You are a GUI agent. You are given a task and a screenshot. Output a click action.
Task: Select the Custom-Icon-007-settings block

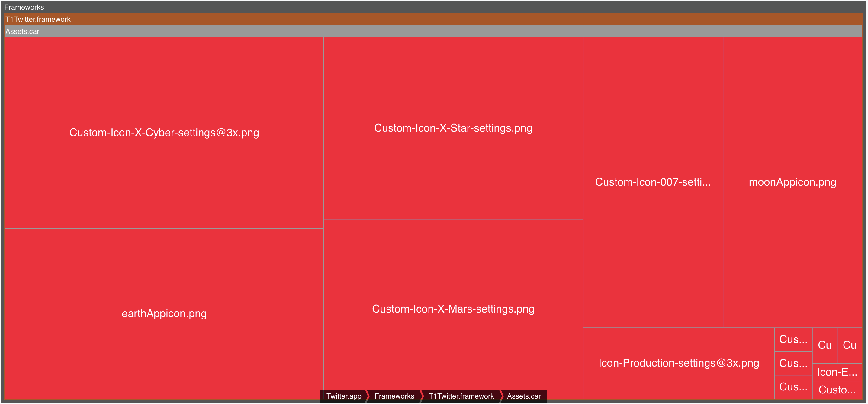[x=653, y=182]
